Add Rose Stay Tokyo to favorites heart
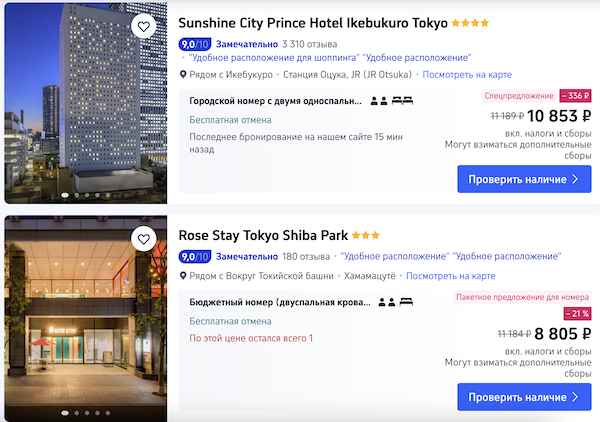 [144, 240]
